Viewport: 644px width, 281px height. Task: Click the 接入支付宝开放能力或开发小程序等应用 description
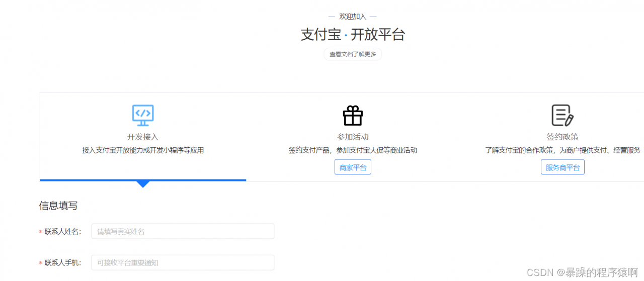coord(143,150)
